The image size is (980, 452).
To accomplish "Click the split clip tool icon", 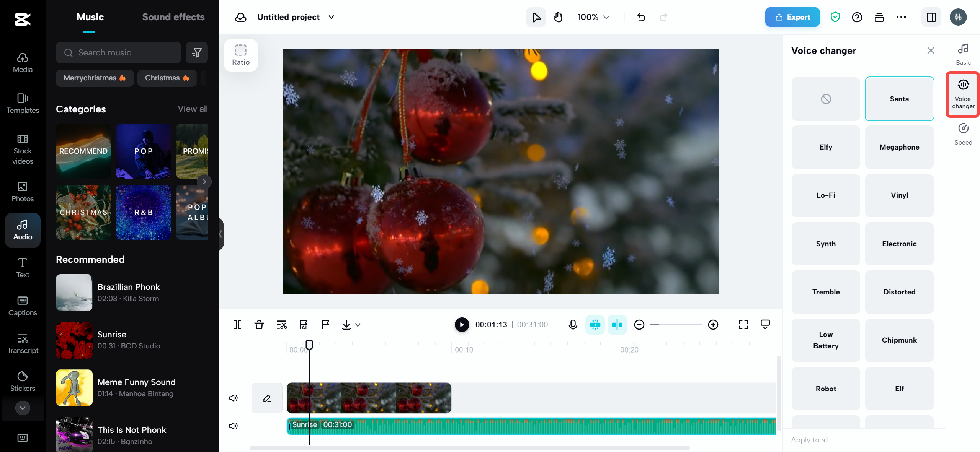I will (x=237, y=325).
